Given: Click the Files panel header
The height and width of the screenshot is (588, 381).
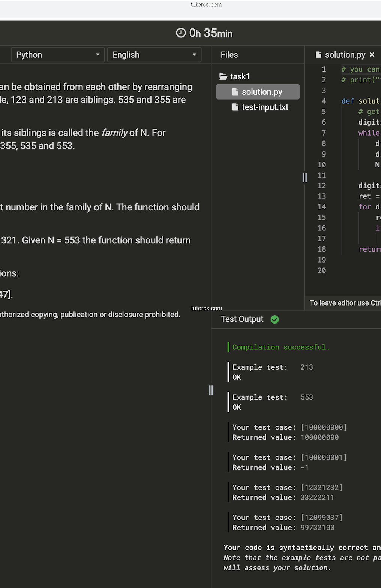Looking at the screenshot, I should (x=229, y=55).
